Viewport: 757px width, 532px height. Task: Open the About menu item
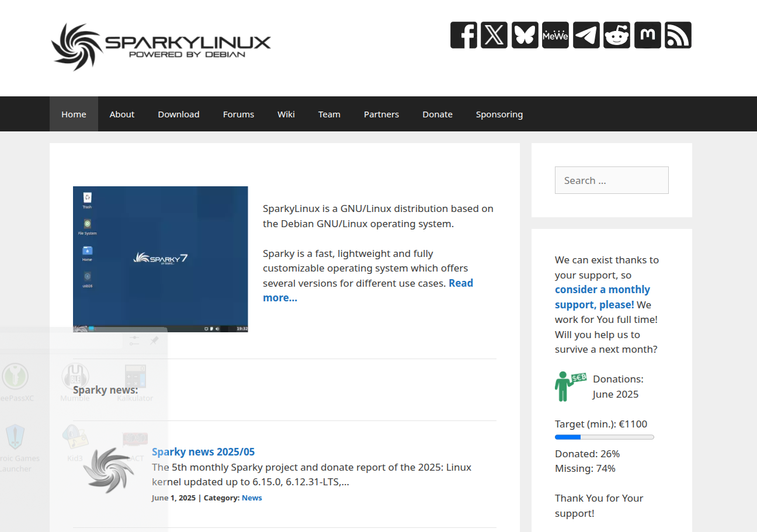122,114
